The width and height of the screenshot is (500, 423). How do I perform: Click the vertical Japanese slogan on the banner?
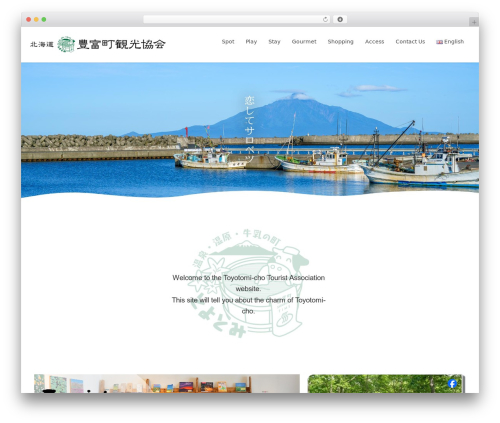[249, 129]
